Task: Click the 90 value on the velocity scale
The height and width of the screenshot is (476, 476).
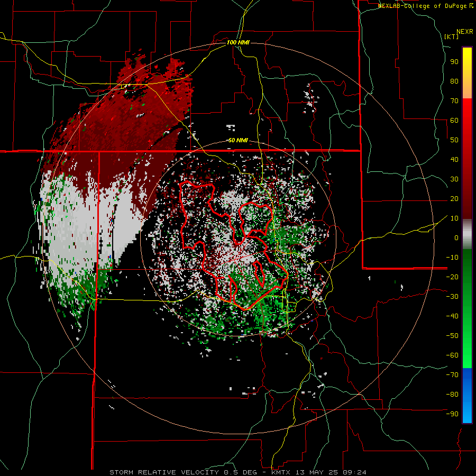Action: 454,62
